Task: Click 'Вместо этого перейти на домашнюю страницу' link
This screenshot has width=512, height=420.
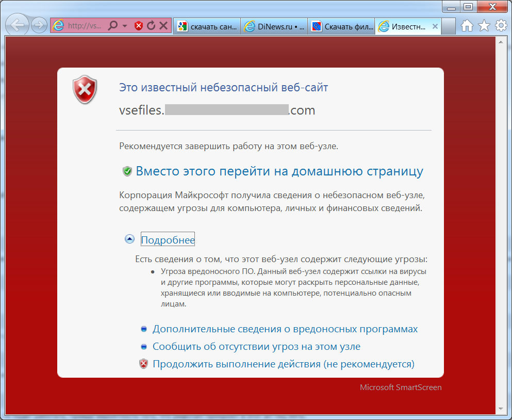Action: pyautogui.click(x=279, y=171)
